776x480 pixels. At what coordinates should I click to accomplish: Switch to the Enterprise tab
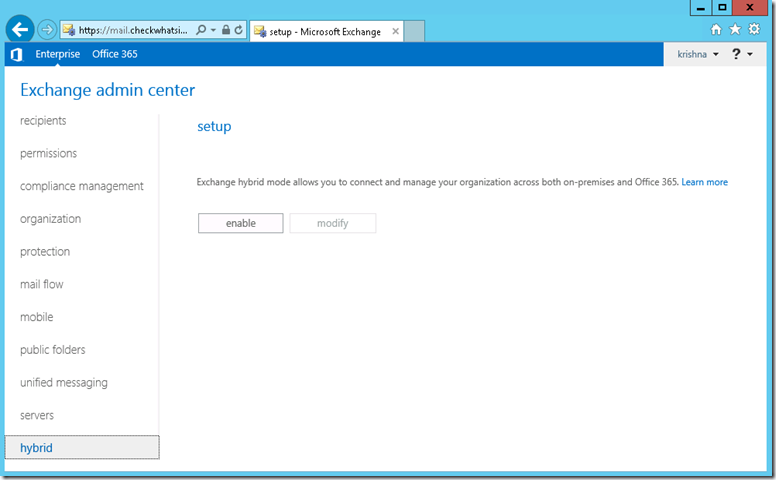click(57, 54)
